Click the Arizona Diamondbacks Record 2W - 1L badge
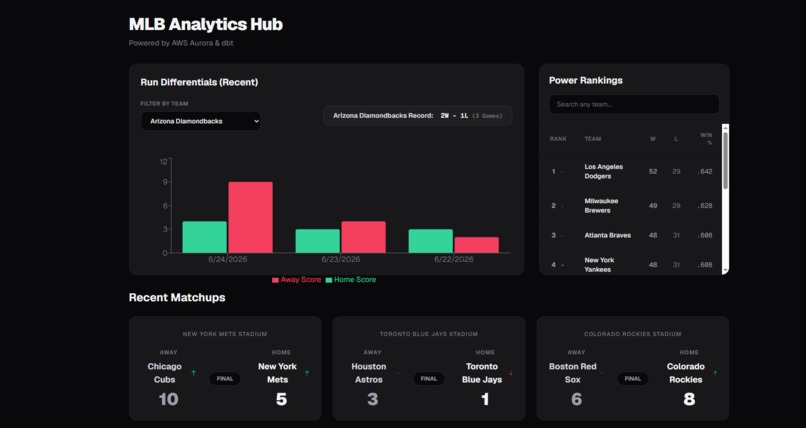This screenshot has height=428, width=806. pyautogui.click(x=417, y=116)
